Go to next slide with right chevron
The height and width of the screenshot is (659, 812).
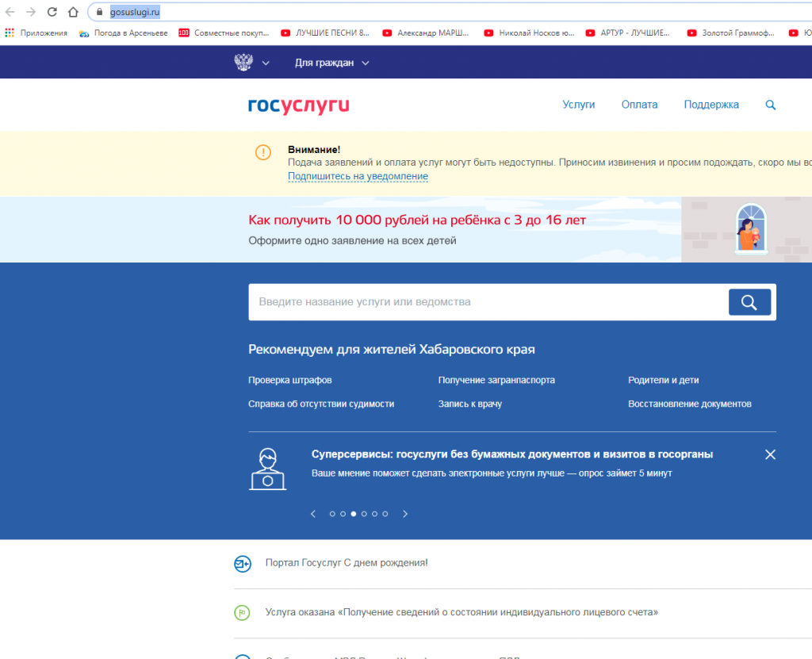405,514
